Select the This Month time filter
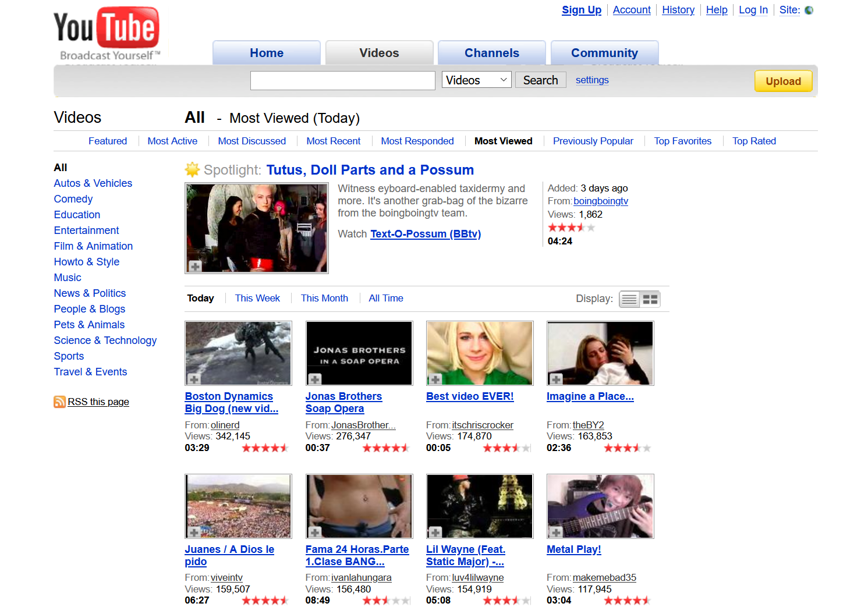This screenshot has height=614, width=868. click(324, 298)
